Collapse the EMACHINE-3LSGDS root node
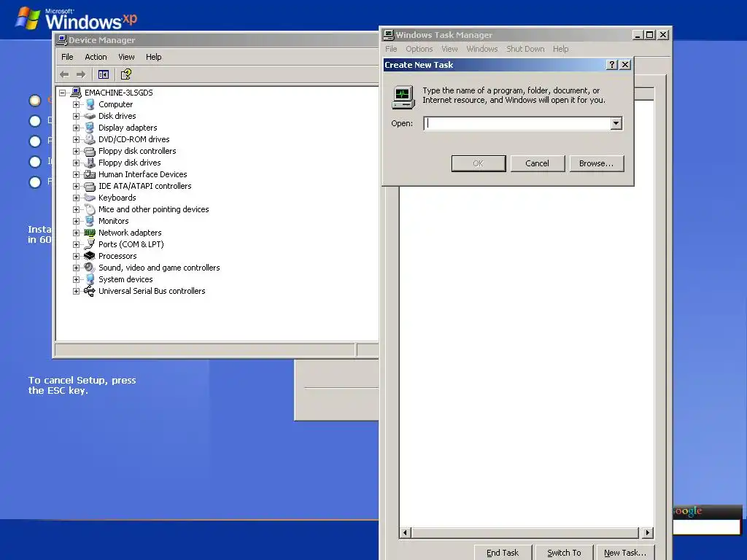This screenshot has height=560, width=747. (x=63, y=93)
